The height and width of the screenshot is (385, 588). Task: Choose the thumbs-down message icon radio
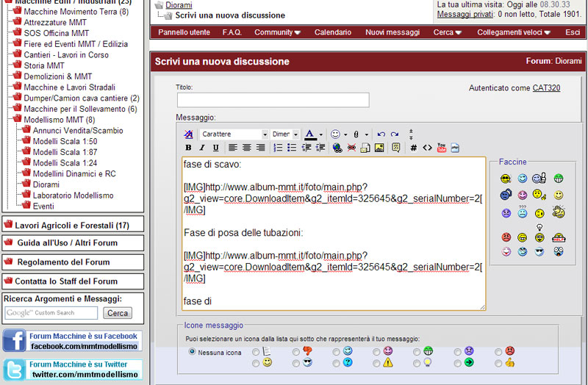click(296, 352)
